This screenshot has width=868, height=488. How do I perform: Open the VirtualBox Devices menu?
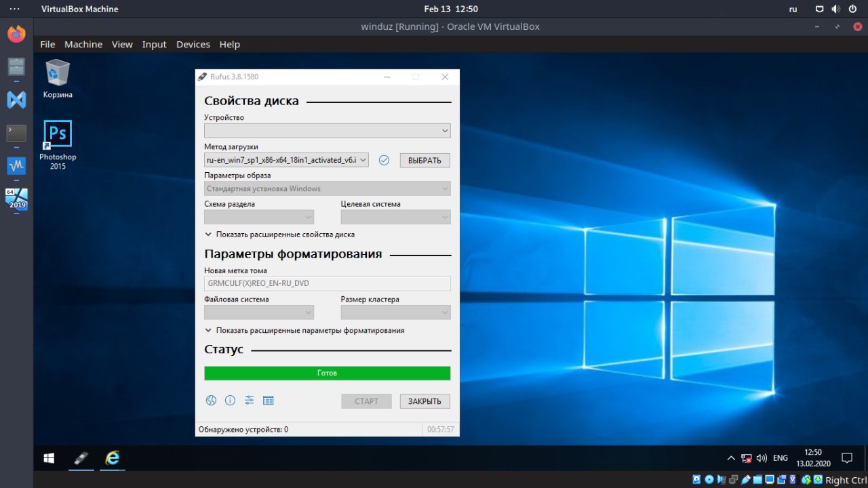(193, 44)
